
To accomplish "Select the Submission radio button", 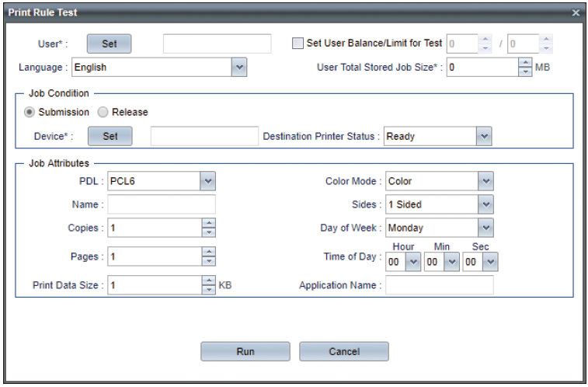I will 30,112.
